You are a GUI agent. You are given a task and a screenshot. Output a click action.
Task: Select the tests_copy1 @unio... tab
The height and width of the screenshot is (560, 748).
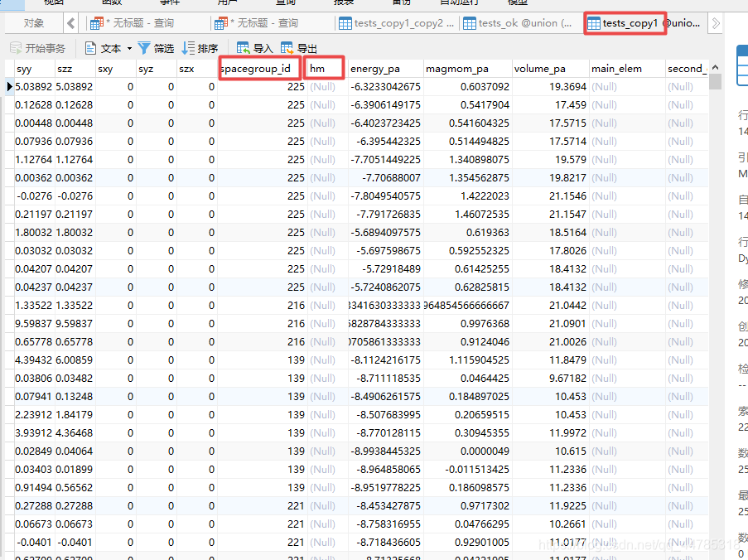tap(644, 23)
